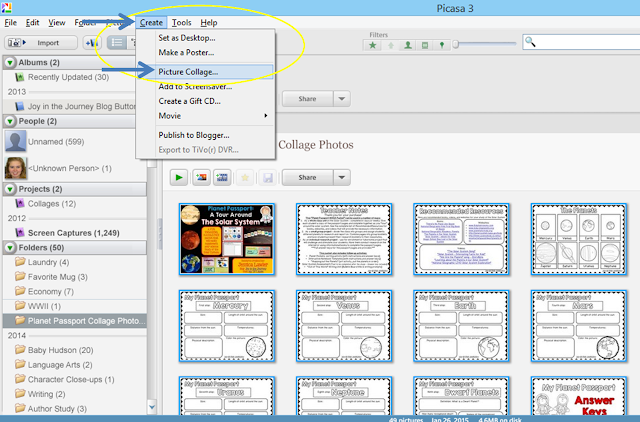Play fullscreen slideshow of folder
The height and width of the screenshot is (422, 640).
(x=179, y=178)
